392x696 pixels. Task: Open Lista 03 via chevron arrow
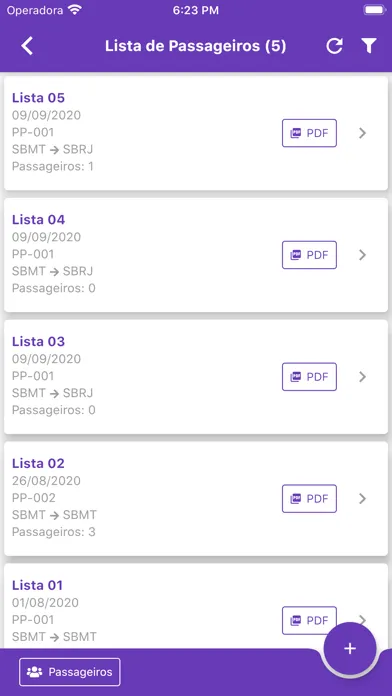pyautogui.click(x=363, y=377)
